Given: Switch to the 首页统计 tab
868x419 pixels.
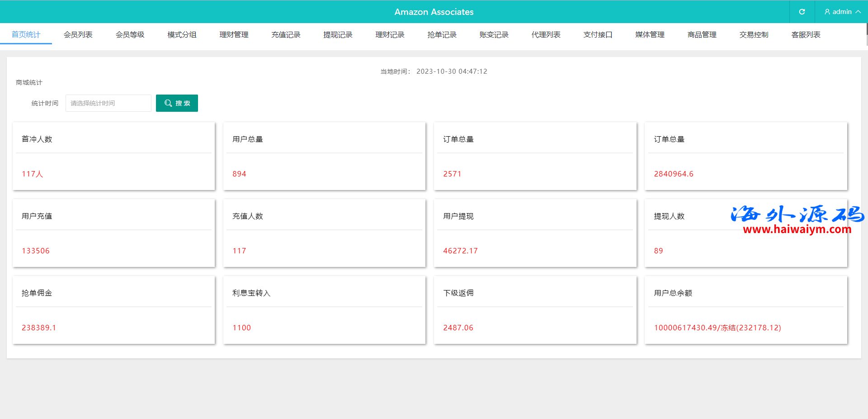Looking at the screenshot, I should coord(26,35).
